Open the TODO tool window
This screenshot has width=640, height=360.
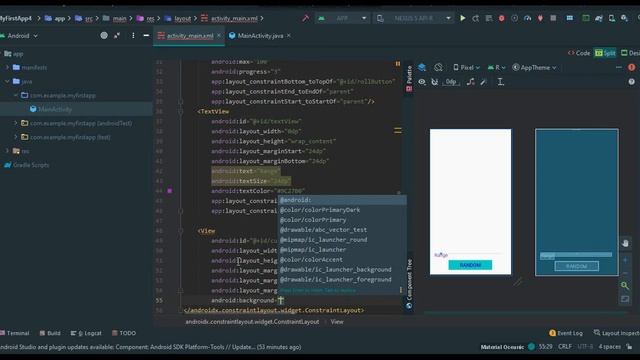click(x=124, y=333)
